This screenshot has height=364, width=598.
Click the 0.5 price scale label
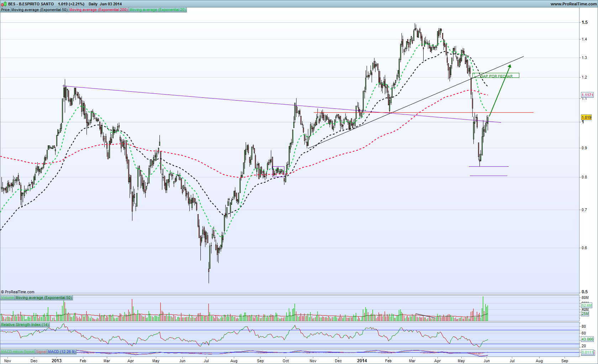[x=584, y=292]
